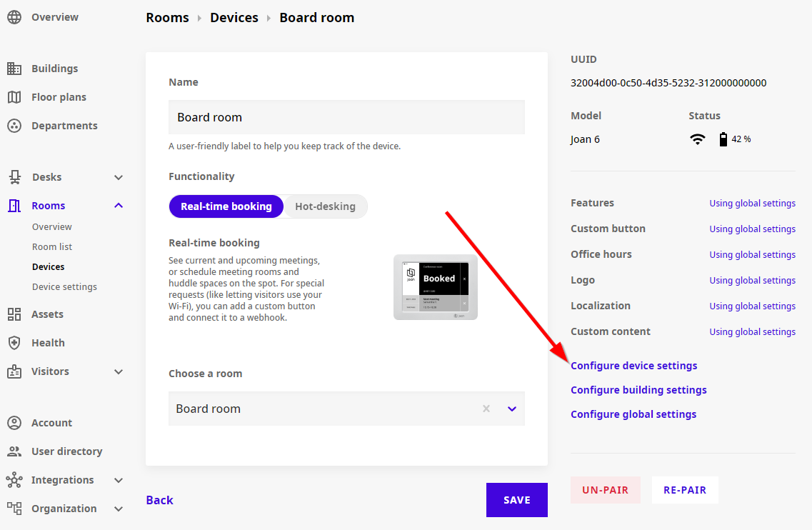Open the Choose a room dropdown

(511, 409)
